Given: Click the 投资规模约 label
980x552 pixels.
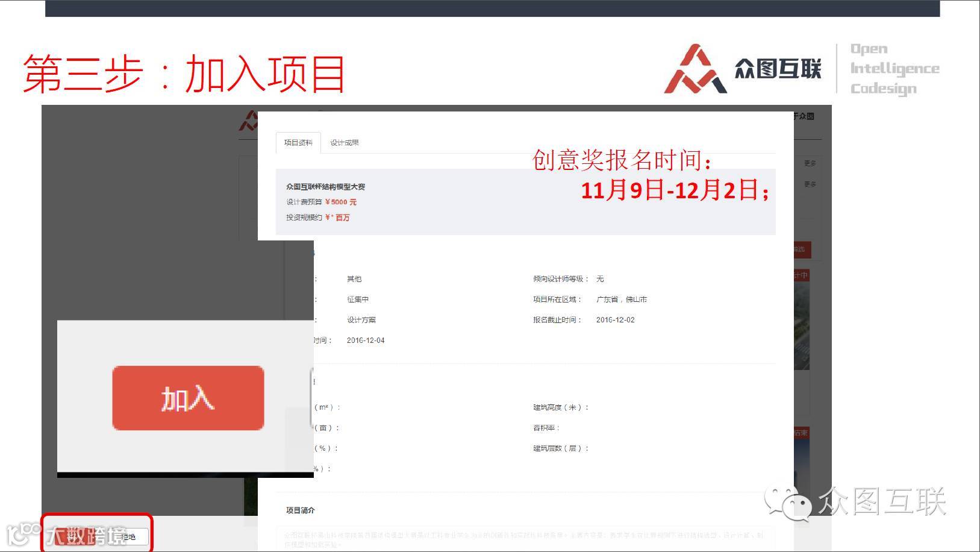Looking at the screenshot, I should (304, 218).
